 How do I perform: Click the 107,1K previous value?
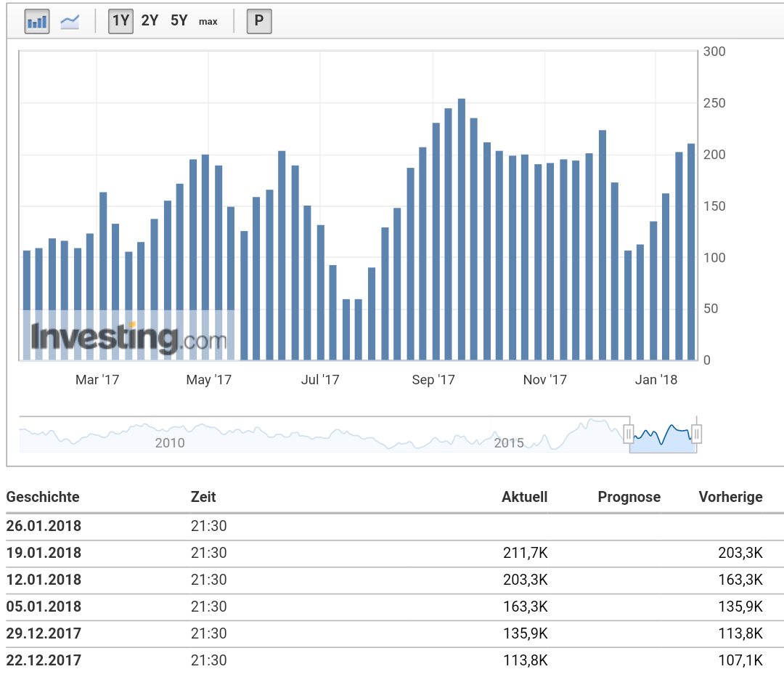pos(740,660)
